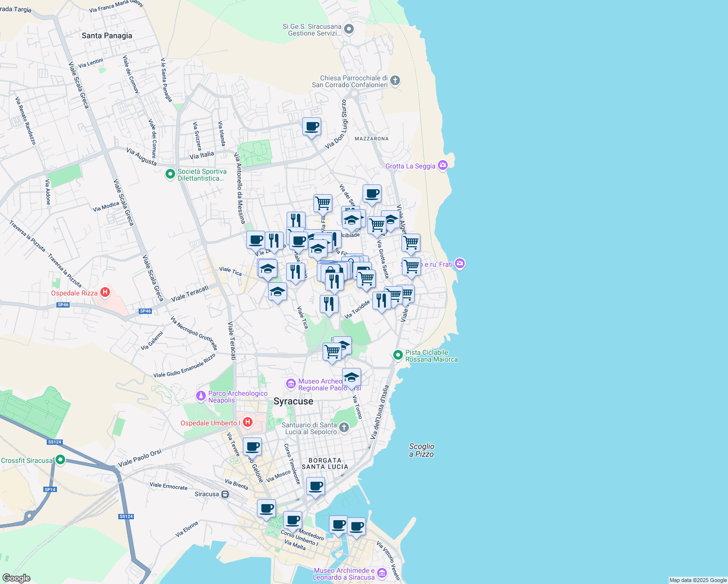Click the MAZZARONA district label
The width and height of the screenshot is (728, 584).
point(372,139)
